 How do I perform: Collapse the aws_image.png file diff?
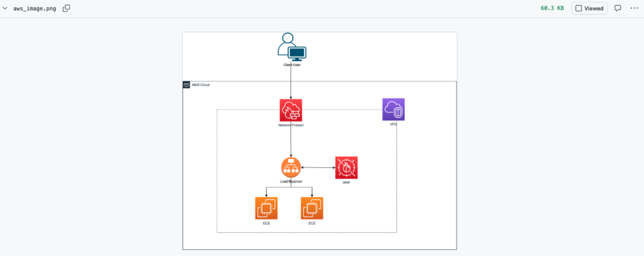(x=5, y=9)
